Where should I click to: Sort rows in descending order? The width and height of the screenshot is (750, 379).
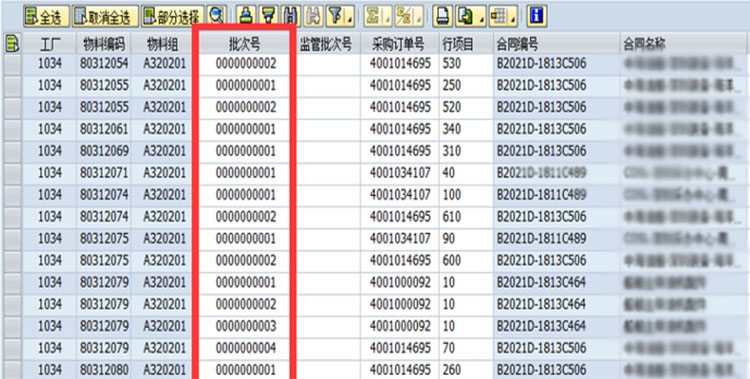pos(268,17)
